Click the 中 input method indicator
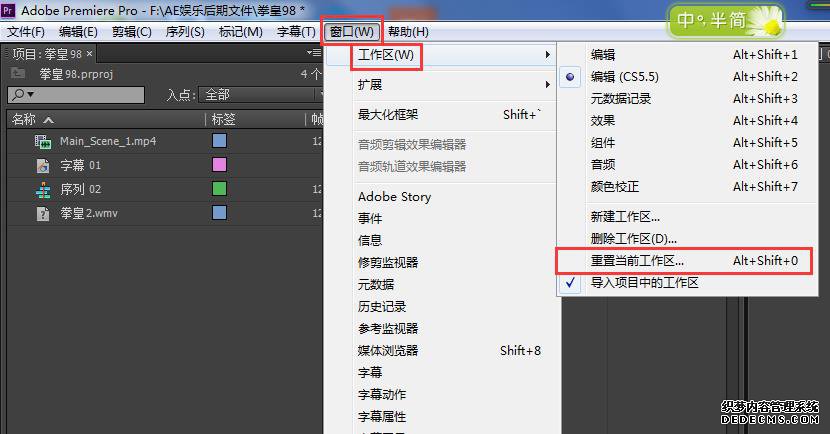 coord(685,21)
